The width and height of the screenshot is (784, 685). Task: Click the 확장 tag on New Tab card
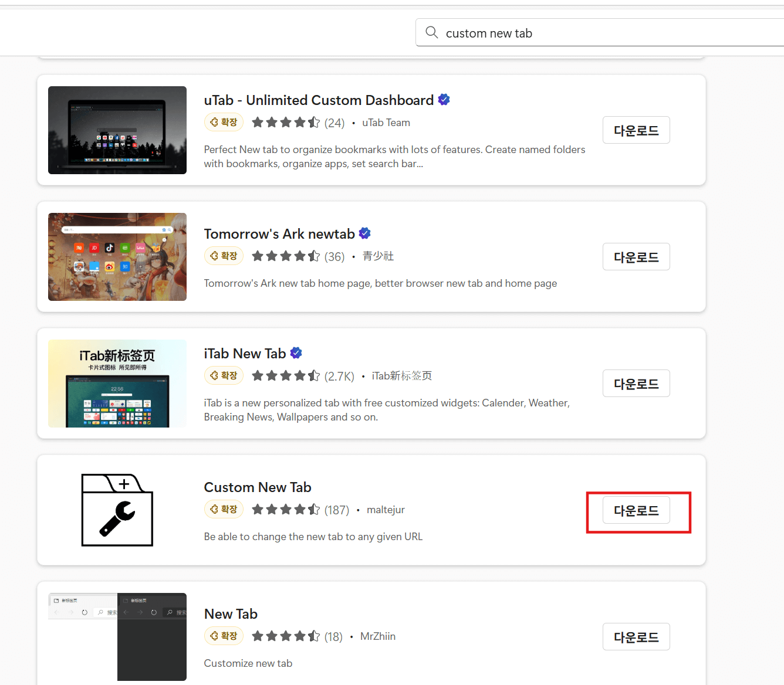pyautogui.click(x=224, y=636)
